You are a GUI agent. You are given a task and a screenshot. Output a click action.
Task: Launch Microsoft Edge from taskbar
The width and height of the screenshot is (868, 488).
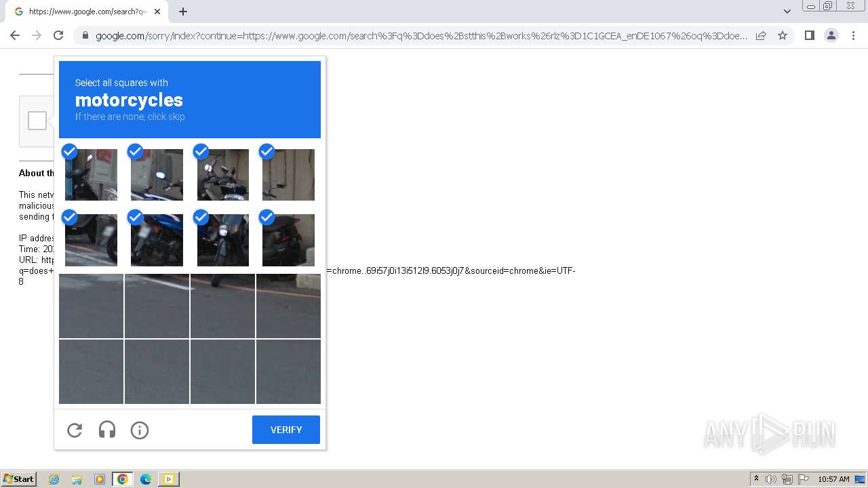(146, 479)
